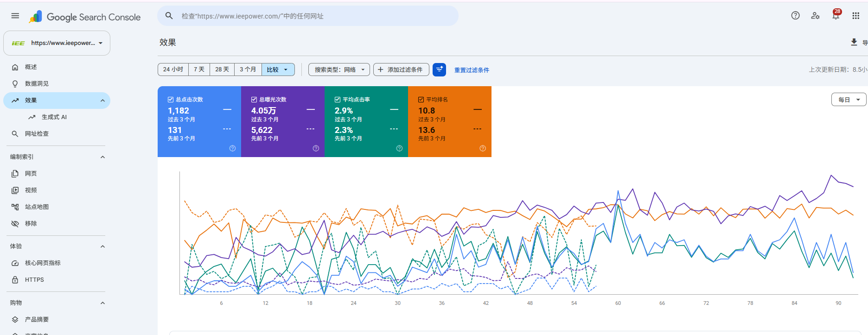Open help icon on 平均排名 card

click(483, 148)
